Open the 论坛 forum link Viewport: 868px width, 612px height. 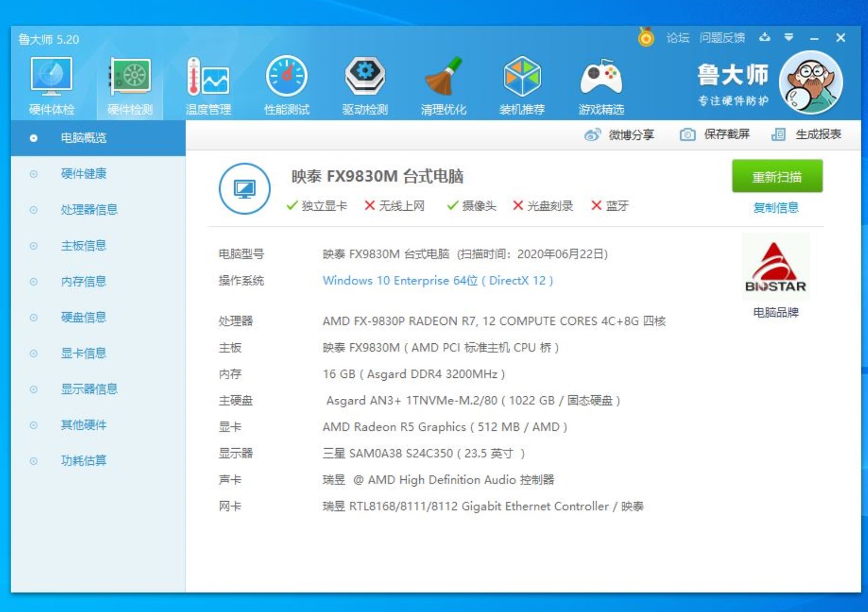678,38
